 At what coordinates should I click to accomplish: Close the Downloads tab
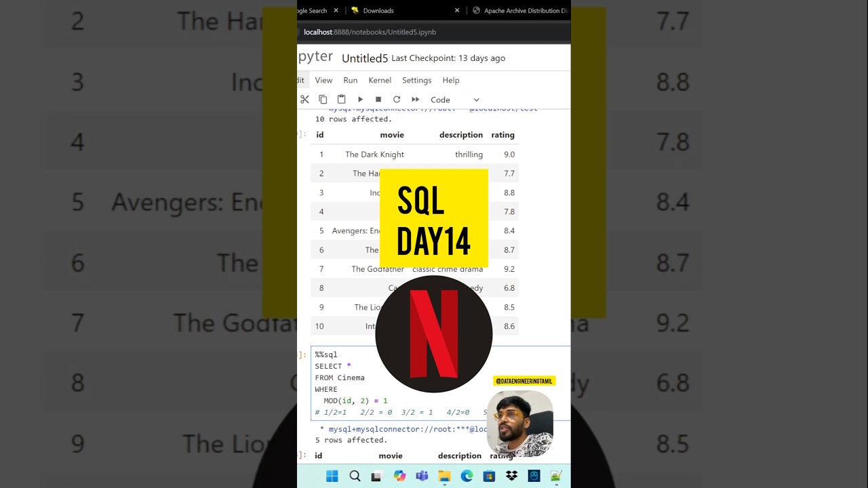(456, 10)
